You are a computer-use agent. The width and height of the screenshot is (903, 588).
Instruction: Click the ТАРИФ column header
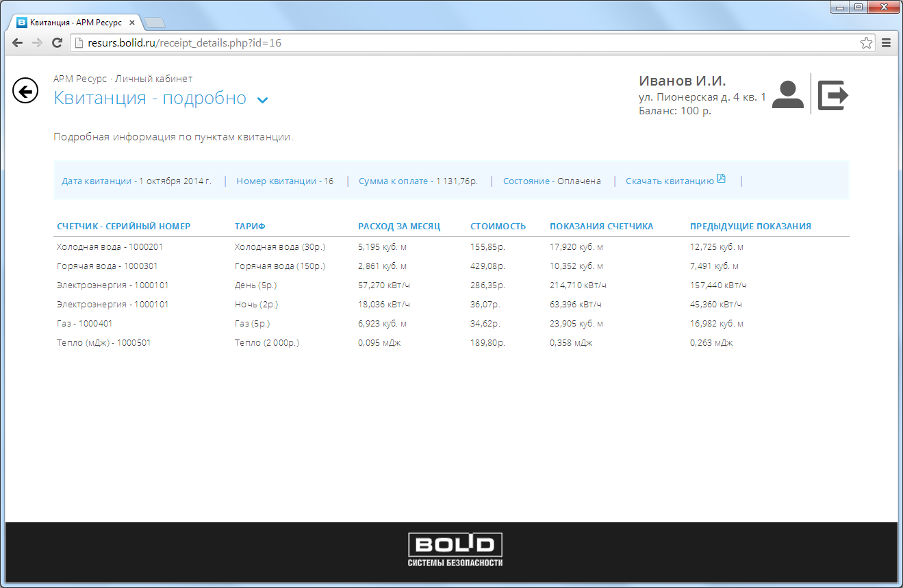(250, 227)
